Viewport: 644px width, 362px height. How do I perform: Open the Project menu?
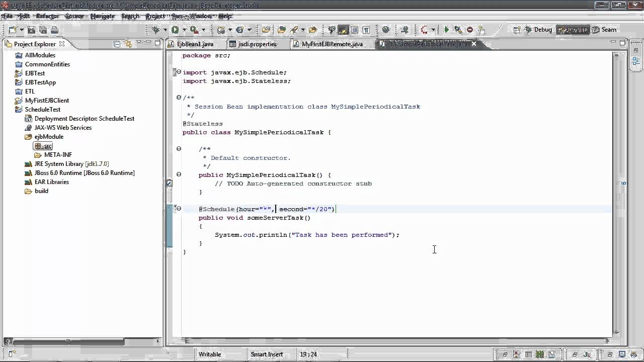155,16
